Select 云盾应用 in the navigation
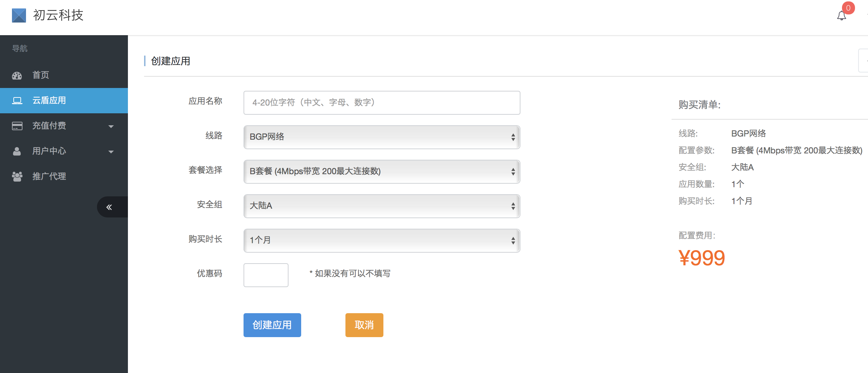Screen dimensions: 868x373 coord(64,101)
